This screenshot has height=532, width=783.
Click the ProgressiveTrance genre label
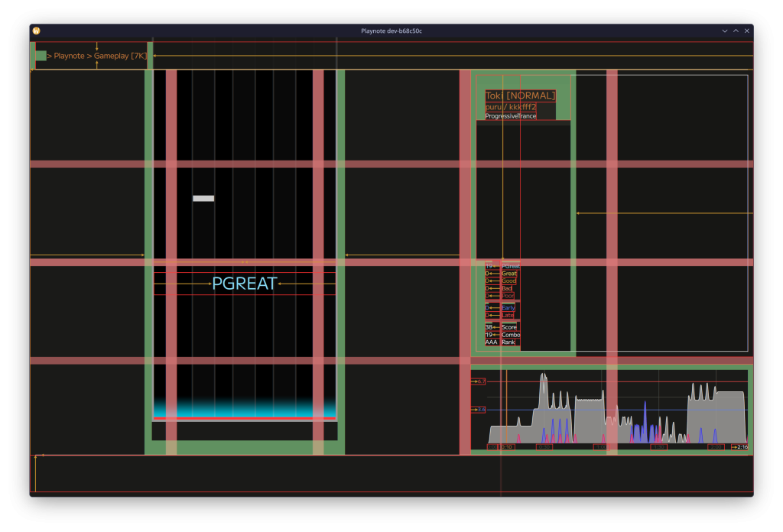coord(510,116)
